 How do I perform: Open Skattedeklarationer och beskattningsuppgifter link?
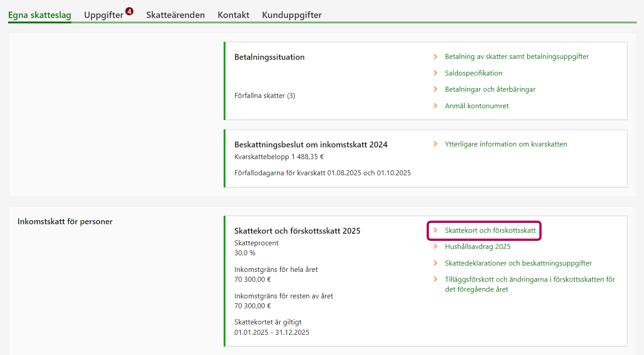pyautogui.click(x=518, y=263)
